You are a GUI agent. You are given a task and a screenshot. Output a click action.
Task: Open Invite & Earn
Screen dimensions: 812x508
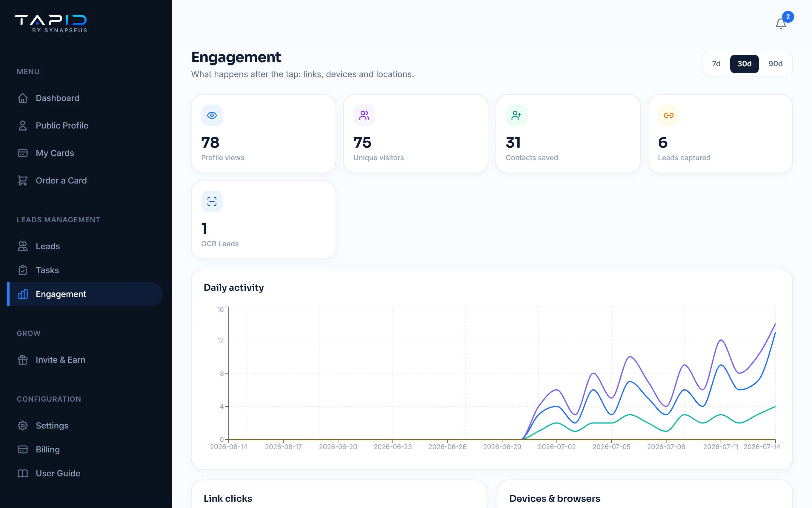(84, 360)
